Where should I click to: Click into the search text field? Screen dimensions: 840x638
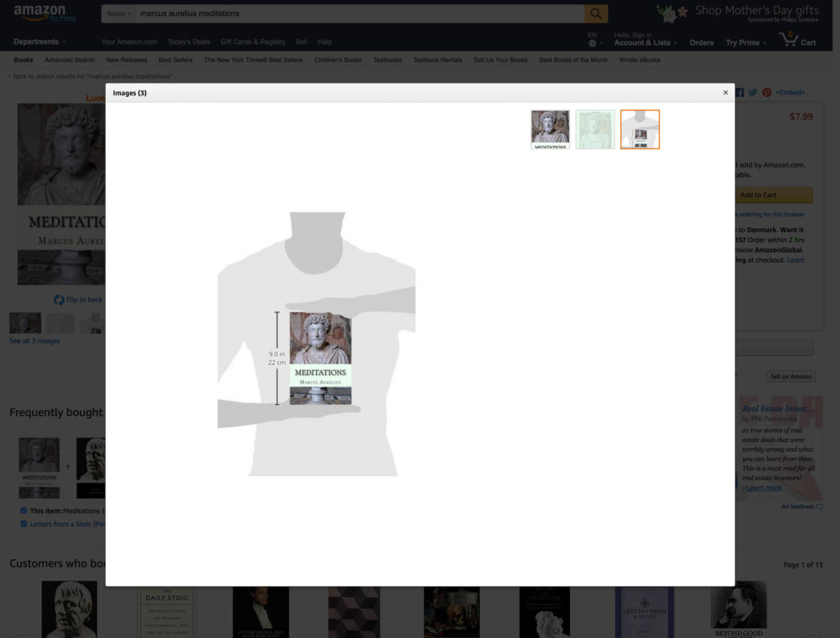pos(360,14)
